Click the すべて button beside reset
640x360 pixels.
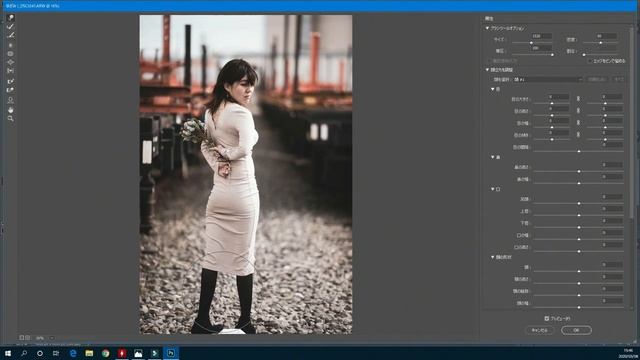pos(618,80)
